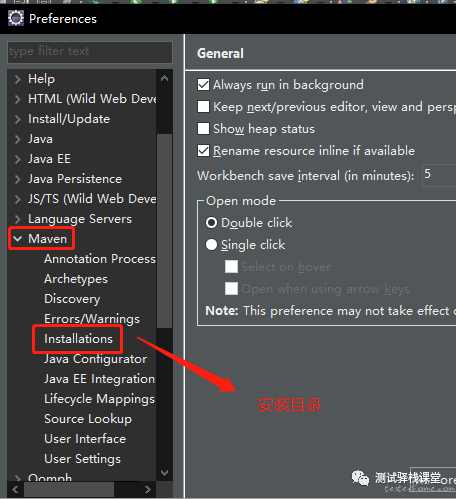The width and height of the screenshot is (456, 499).
Task: Select the Double click radio button
Action: tap(211, 223)
